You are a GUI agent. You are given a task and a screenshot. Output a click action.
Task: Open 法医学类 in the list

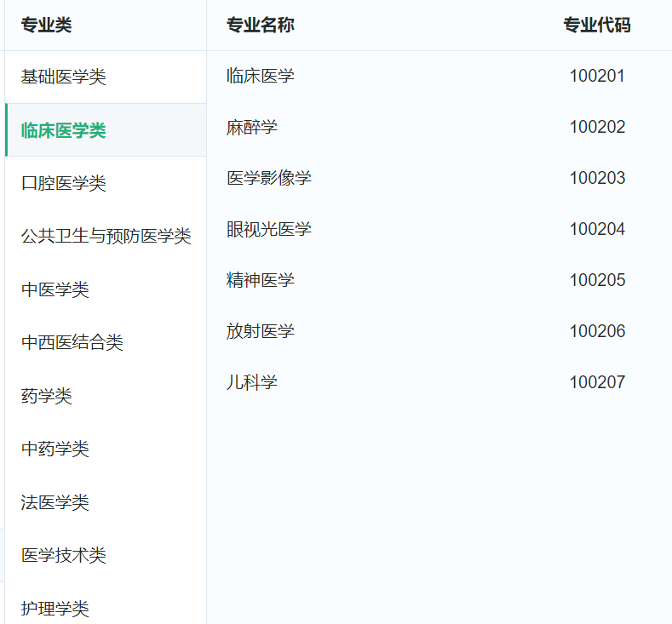[55, 502]
